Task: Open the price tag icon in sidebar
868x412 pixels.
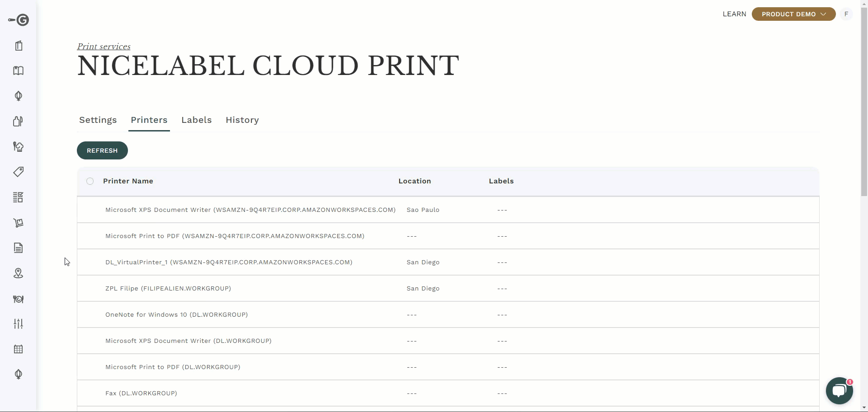Action: [x=19, y=172]
